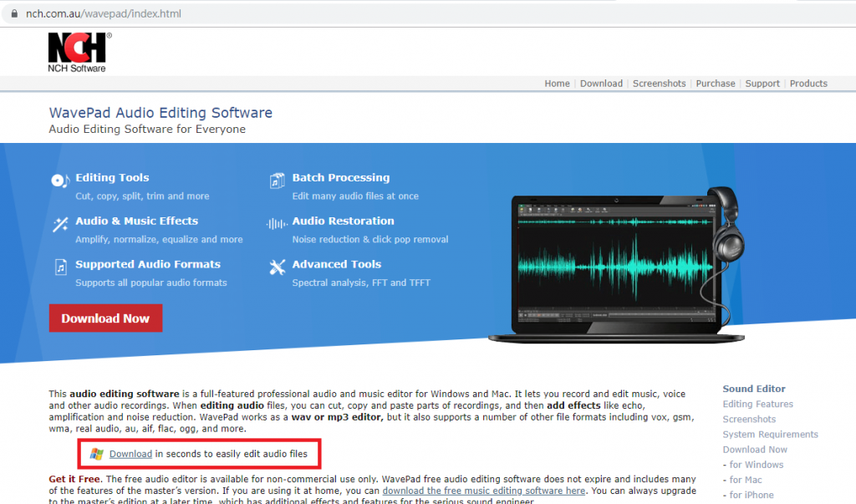The height and width of the screenshot is (504, 856).
Task: Click the Windows flag icon beside Download
Action: tap(97, 454)
